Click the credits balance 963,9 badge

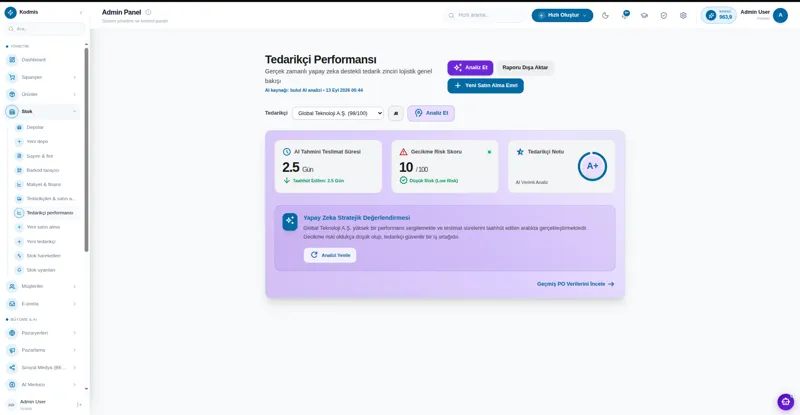point(719,15)
